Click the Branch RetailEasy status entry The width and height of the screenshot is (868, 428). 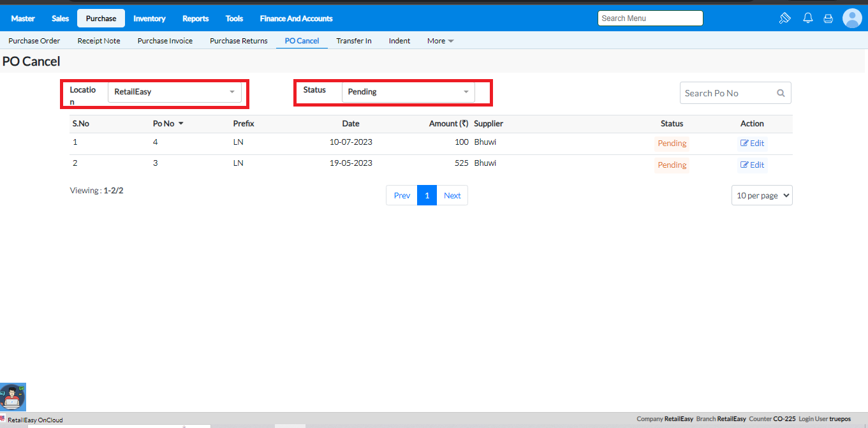point(721,419)
